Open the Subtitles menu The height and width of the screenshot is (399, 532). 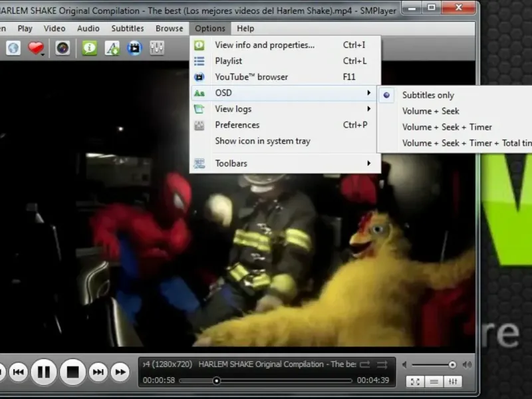pyautogui.click(x=127, y=29)
